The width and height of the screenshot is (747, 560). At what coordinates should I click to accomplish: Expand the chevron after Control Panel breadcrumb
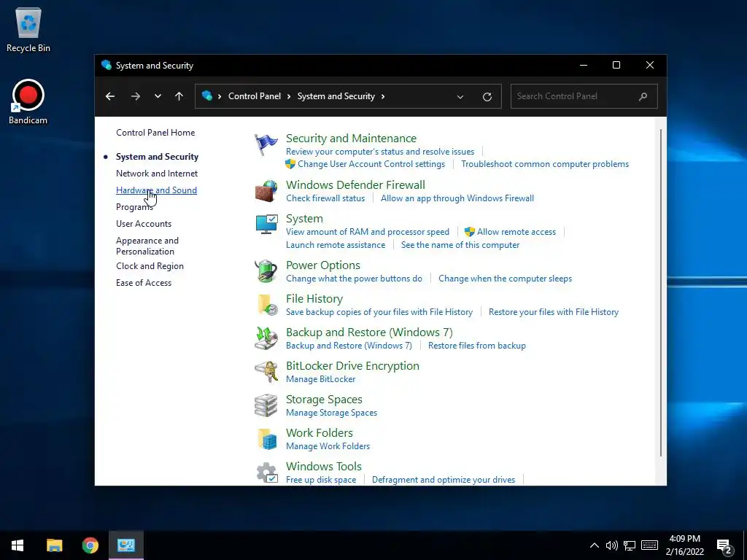[289, 96]
